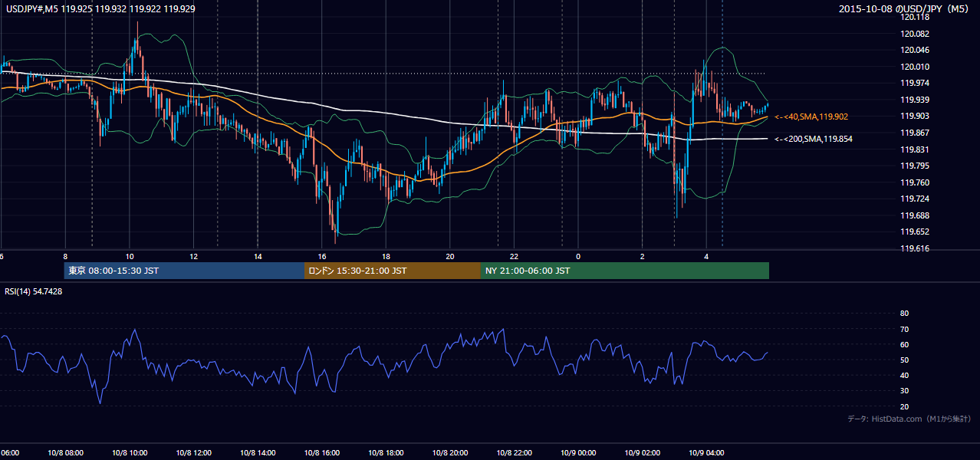Click the white 200 SMA label 119.854
The width and height of the screenshot is (980, 460).
[813, 139]
